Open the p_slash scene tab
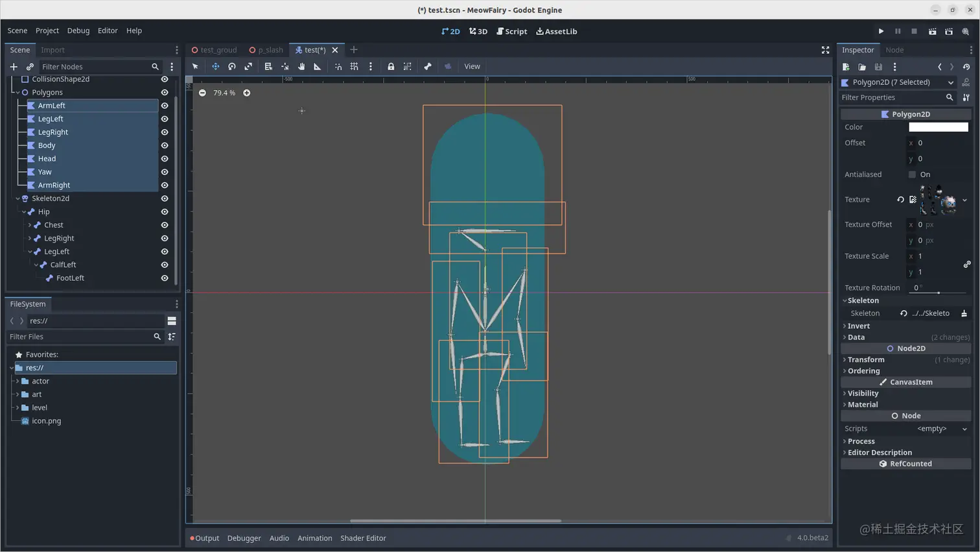This screenshot has width=980, height=552. 270,49
